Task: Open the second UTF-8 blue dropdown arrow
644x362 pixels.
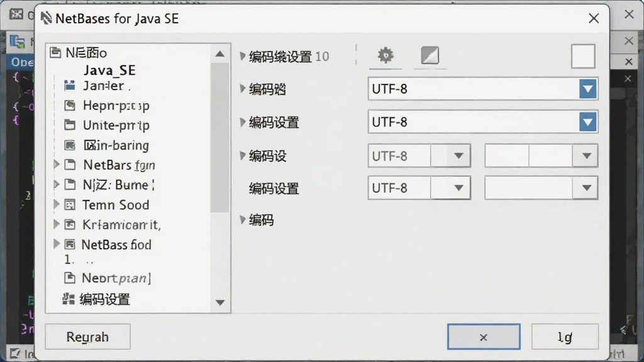Action: point(588,123)
